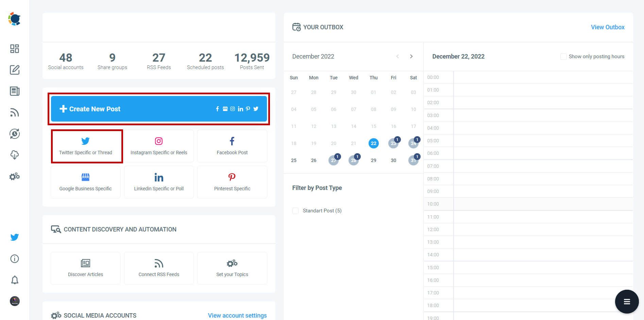Check the Standart Post filter checkbox

tap(295, 211)
